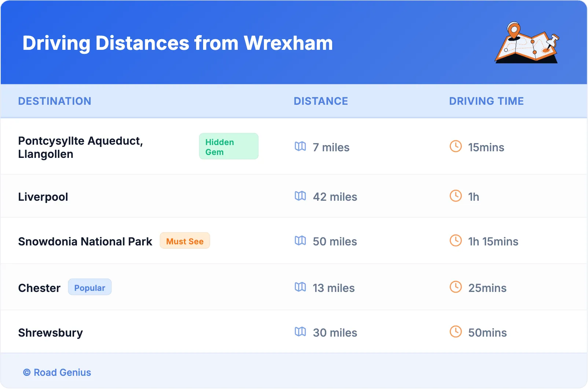
Task: Click the DRIVING TIME column header
Action: 486,101
